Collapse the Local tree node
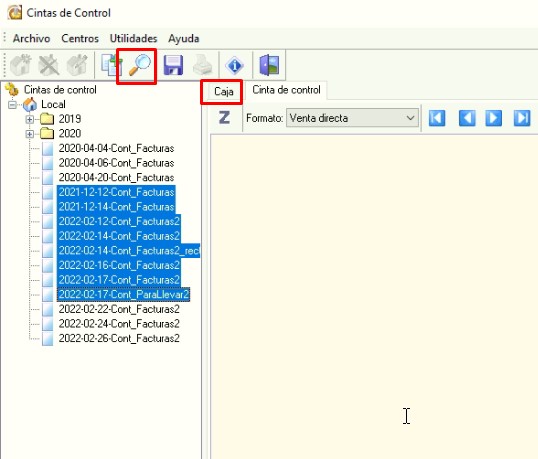The image size is (538, 459). [12, 104]
